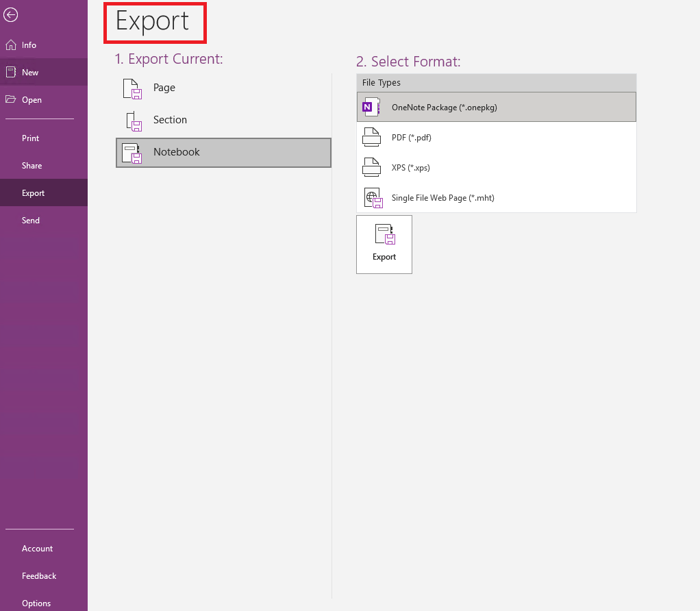Click the back arrow icon

tap(11, 15)
